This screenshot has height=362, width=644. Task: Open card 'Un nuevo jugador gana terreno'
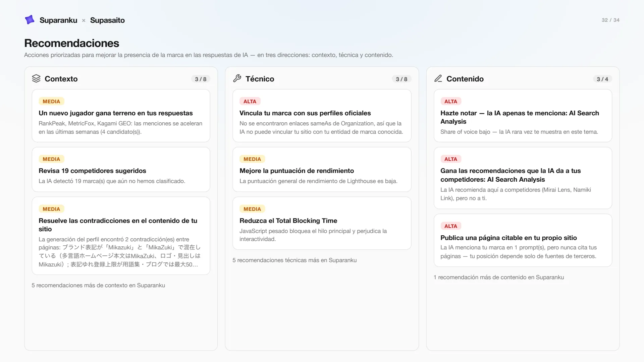[121, 116]
